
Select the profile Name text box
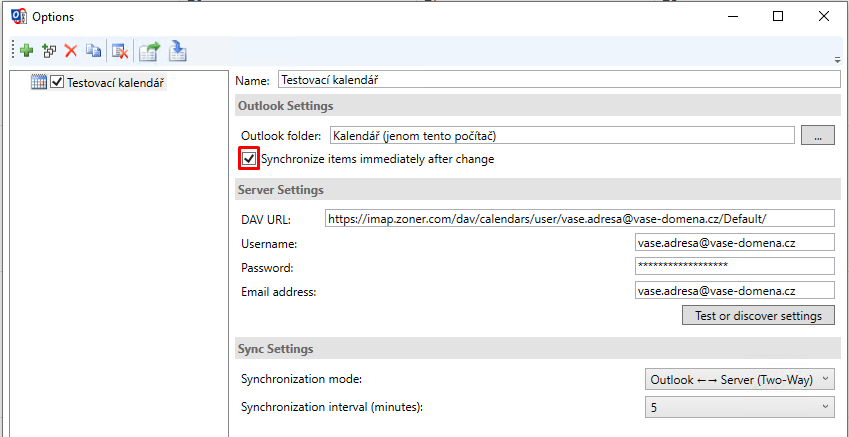[560, 80]
